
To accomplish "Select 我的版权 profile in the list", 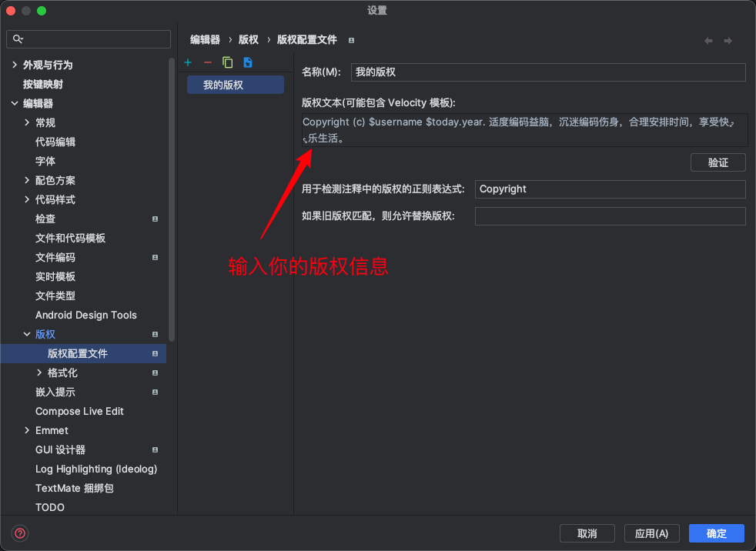I will [x=235, y=85].
